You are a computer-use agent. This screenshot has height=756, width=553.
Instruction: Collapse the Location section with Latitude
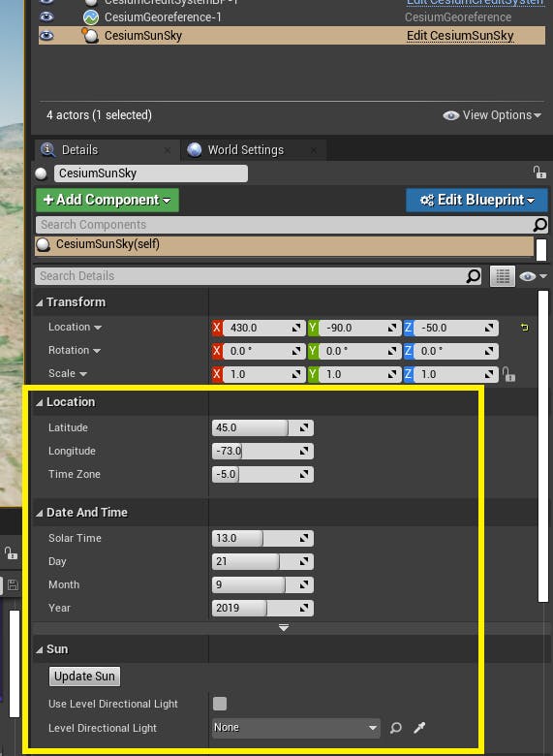pyautogui.click(x=40, y=402)
